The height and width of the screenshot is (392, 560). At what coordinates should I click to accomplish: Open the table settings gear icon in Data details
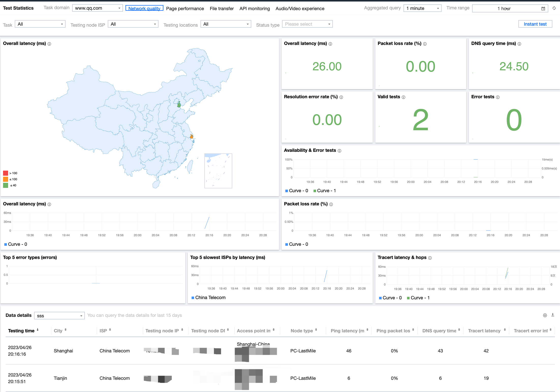[x=545, y=315]
